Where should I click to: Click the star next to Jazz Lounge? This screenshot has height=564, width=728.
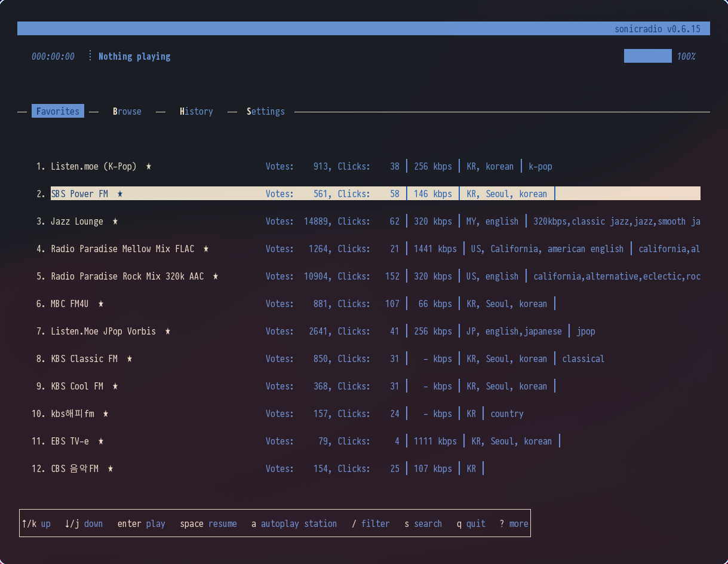click(x=115, y=221)
